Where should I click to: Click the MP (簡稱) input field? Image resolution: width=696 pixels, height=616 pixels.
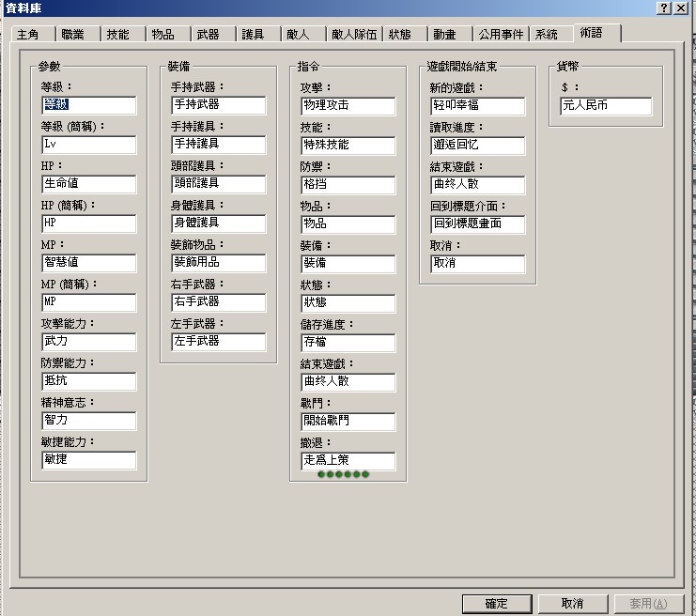click(89, 302)
